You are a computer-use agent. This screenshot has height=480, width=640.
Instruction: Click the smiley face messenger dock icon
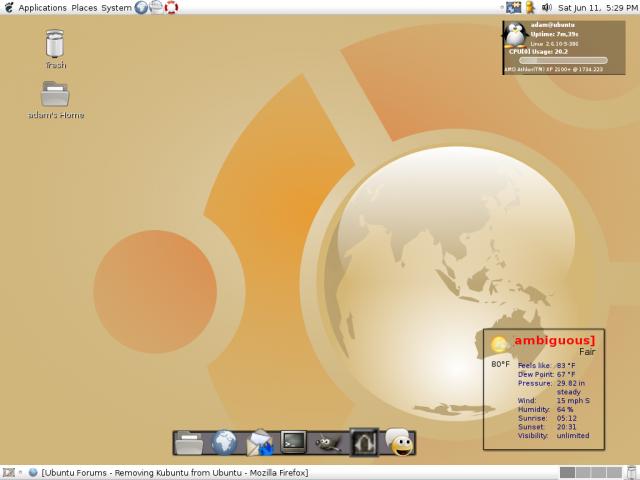tap(400, 442)
